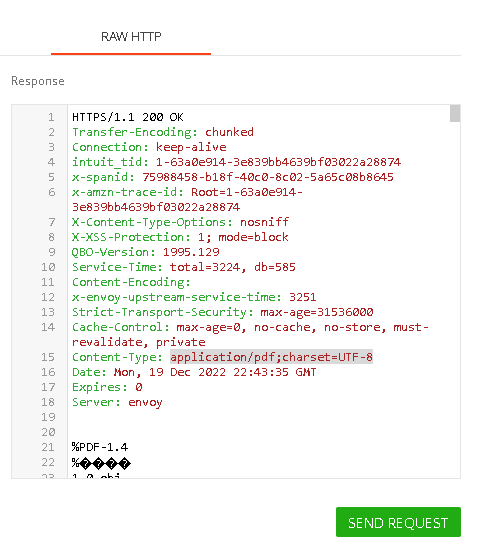Click the Transfer-Encoding header name
The width and height of the screenshot is (481, 551).
tap(132, 132)
